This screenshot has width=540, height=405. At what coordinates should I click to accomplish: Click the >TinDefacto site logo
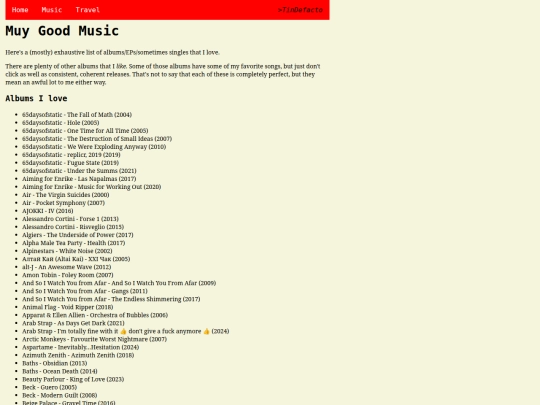300,10
